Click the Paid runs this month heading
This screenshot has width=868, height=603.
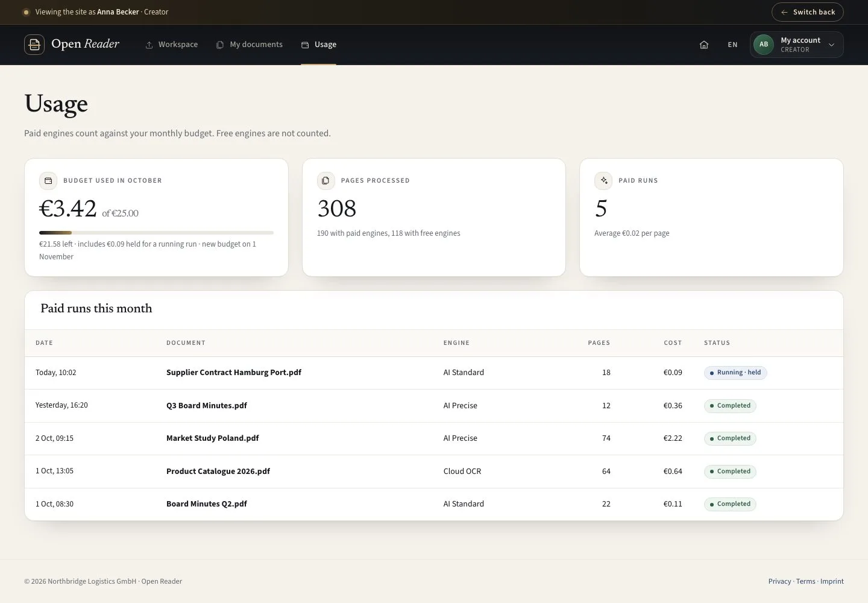pyautogui.click(x=96, y=309)
